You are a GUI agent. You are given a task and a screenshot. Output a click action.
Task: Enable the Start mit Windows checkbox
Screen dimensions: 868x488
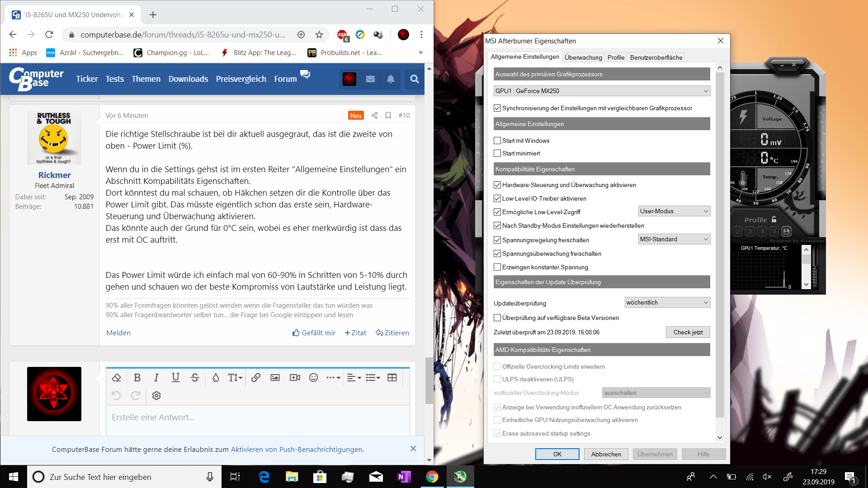[x=497, y=141]
